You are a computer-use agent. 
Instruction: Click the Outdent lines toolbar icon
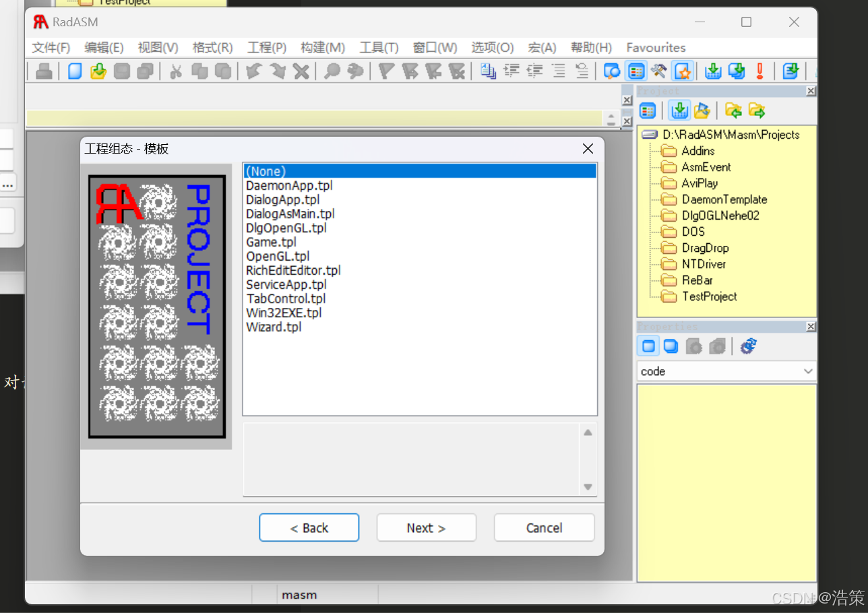click(535, 71)
